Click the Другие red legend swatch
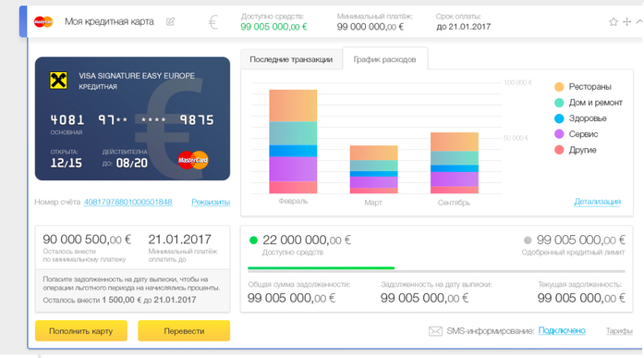The width and height of the screenshot is (644, 358). coord(559,150)
